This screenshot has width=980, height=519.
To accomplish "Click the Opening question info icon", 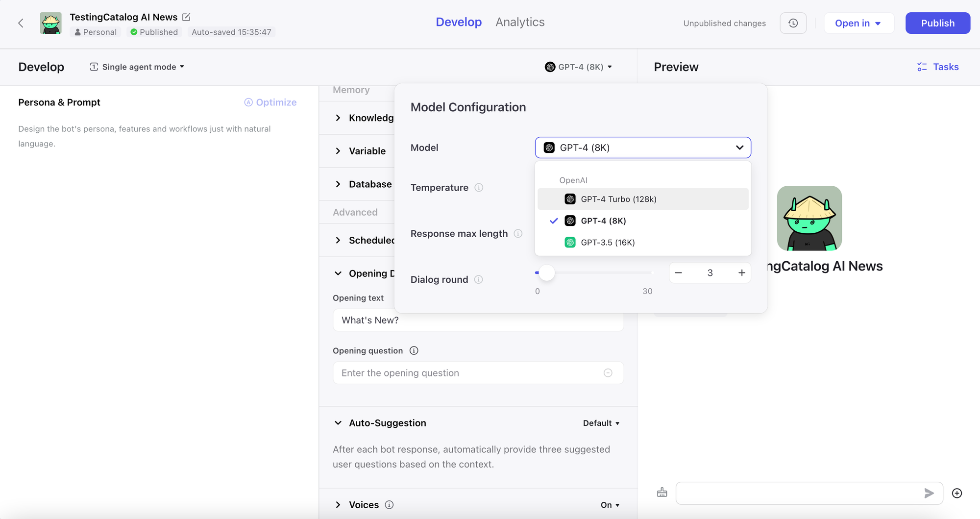I will (414, 350).
